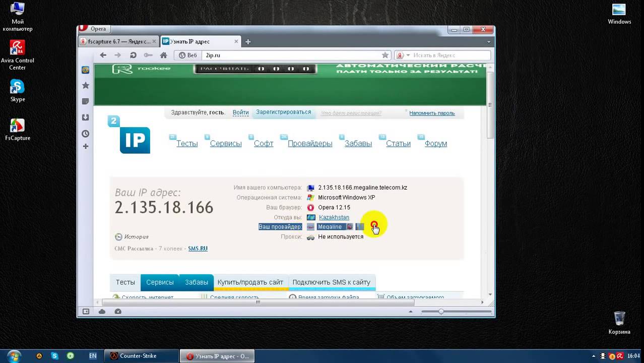Add a panel with sidebar plus icon

coord(86,146)
